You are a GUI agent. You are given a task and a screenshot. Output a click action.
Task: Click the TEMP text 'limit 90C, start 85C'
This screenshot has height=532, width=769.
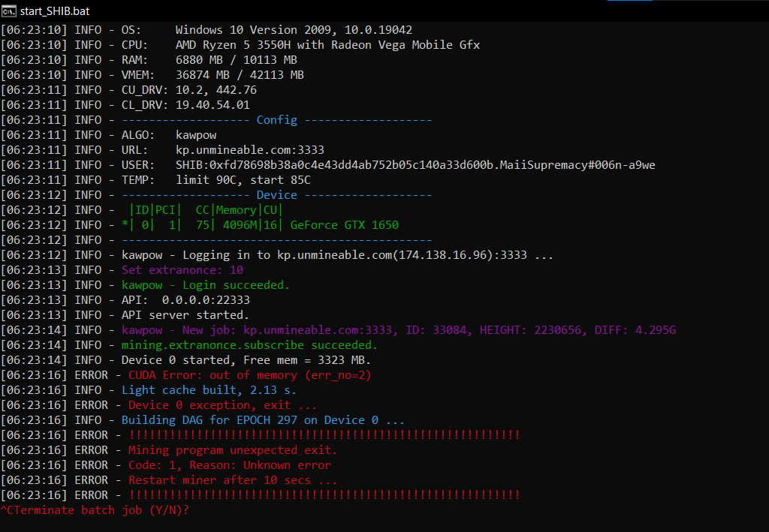[x=243, y=180]
